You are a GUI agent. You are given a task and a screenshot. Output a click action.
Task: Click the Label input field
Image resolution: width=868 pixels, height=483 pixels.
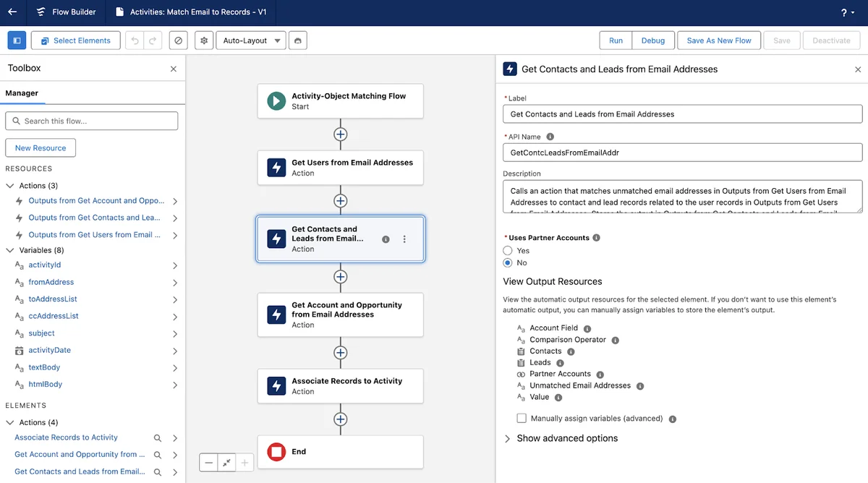(x=682, y=114)
